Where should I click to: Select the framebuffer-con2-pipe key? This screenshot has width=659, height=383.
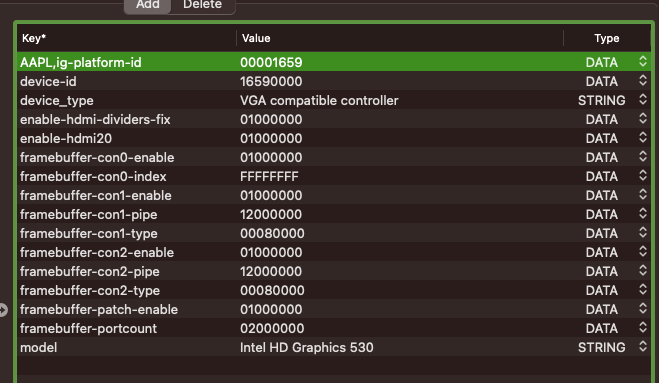[x=90, y=272]
